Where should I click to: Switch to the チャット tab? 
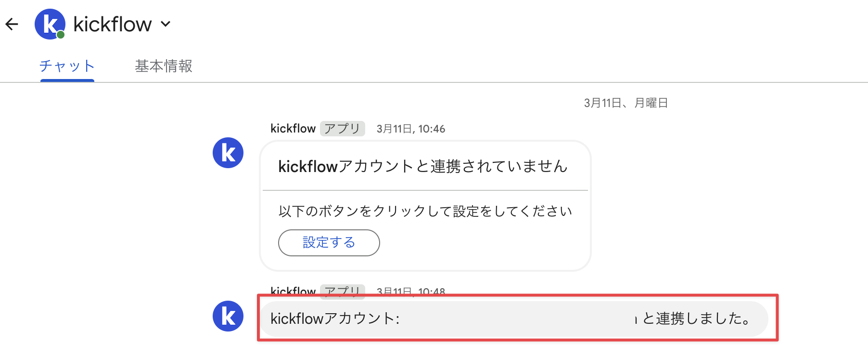tap(67, 66)
